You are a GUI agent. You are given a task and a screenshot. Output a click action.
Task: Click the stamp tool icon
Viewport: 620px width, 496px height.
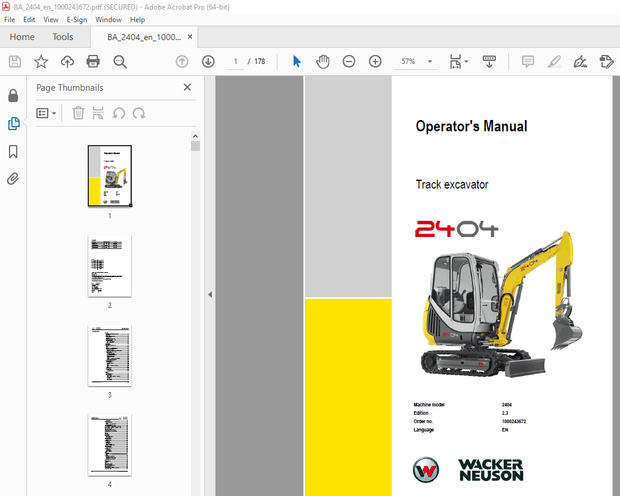click(x=606, y=62)
